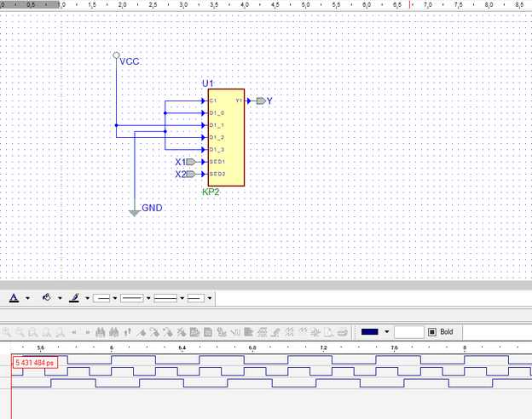The image size is (532, 419).
Task: Click the 5 431 484 ps cursor label
Action: point(34,363)
